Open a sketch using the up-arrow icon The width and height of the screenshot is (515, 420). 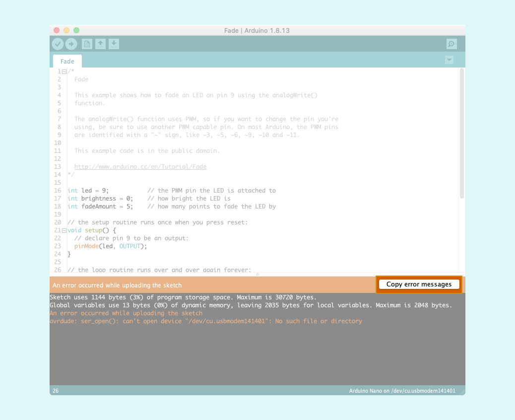pos(100,44)
